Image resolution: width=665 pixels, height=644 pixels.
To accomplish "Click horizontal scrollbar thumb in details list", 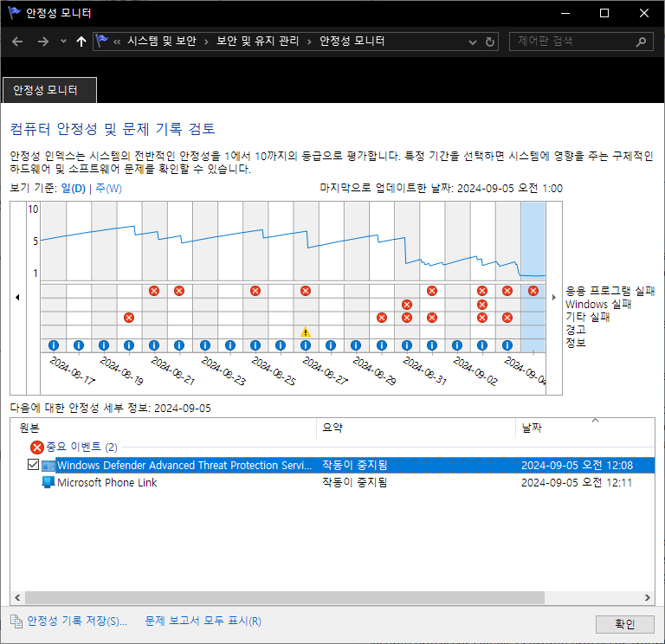I will [285, 597].
